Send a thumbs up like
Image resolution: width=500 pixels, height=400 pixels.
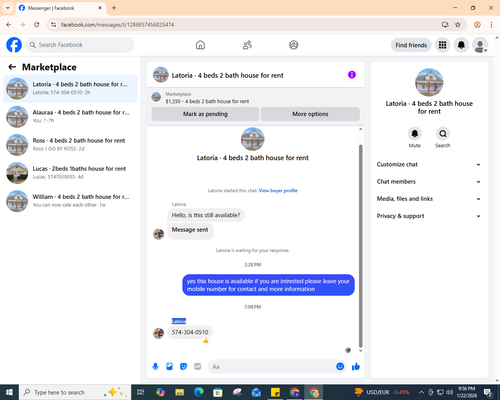[356, 367]
